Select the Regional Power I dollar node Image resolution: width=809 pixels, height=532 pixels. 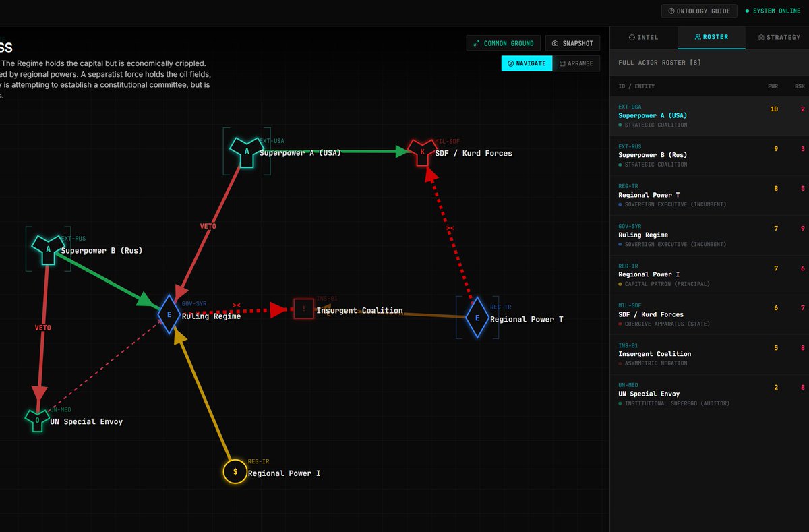[x=235, y=471]
